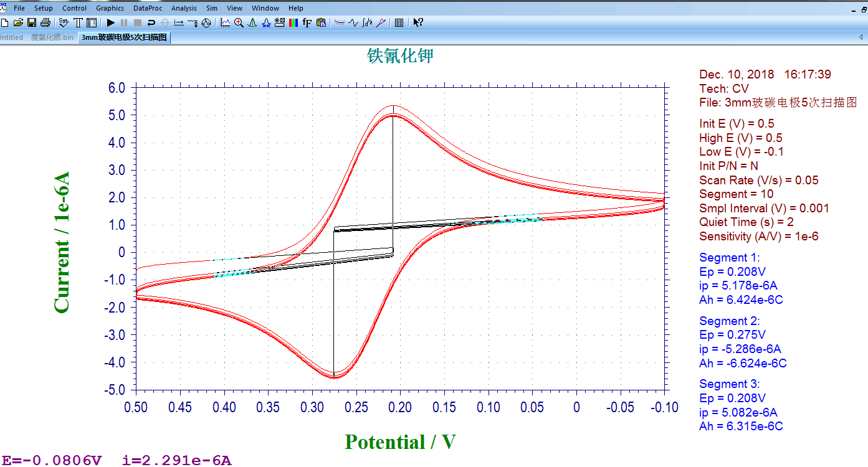Screen dimensions: 868x467
Task: Open the View menu
Action: 235,8
